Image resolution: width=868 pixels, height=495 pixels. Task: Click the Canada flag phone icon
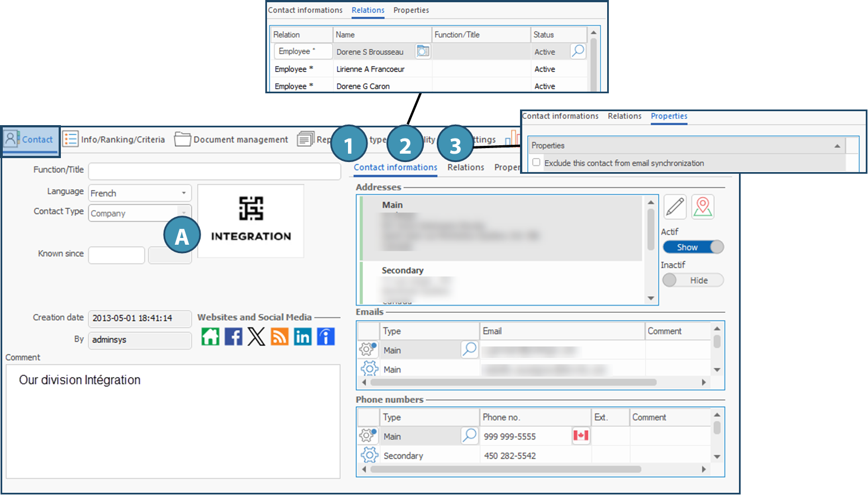coord(581,436)
